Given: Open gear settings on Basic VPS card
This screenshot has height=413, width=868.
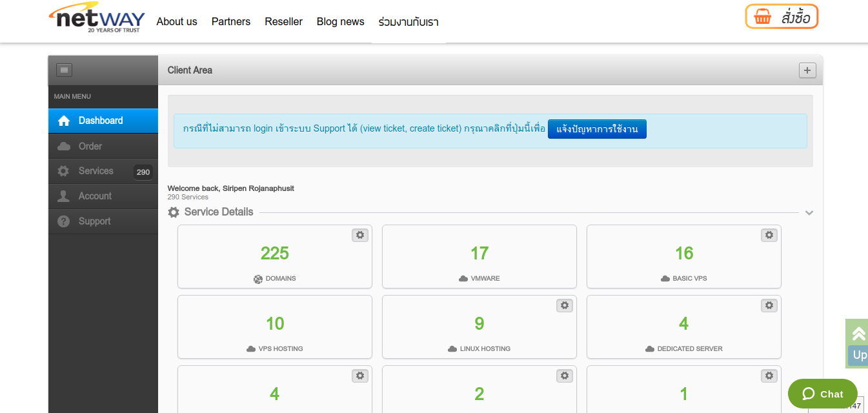Looking at the screenshot, I should (x=769, y=235).
